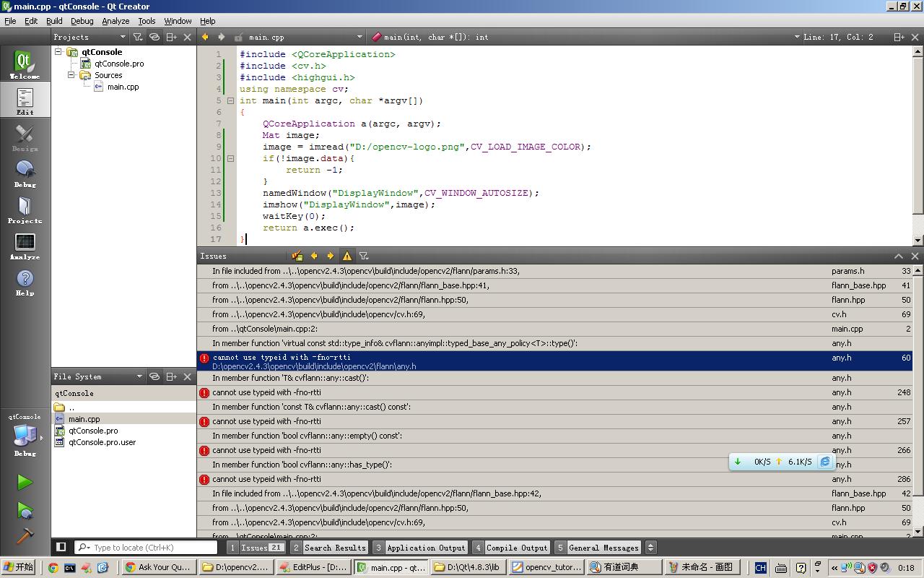Image resolution: width=924 pixels, height=578 pixels.
Task: Open Projects mode in sidebar
Action: (x=25, y=210)
